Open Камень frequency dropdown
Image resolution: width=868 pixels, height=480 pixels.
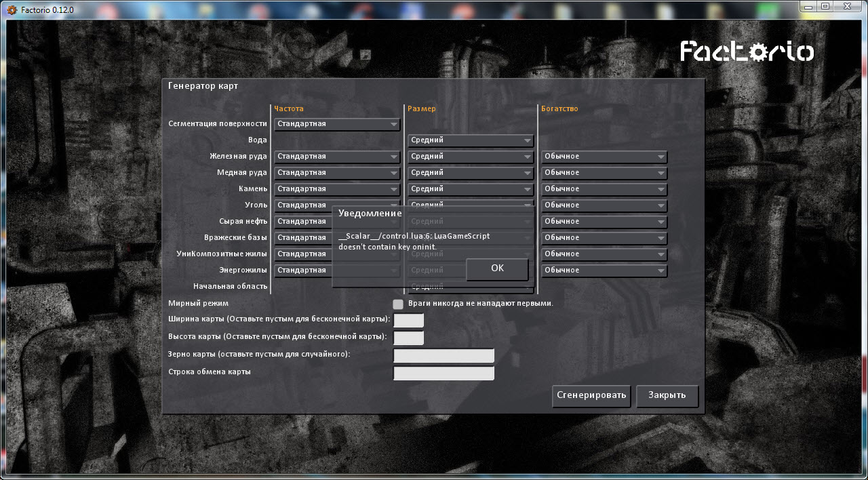point(337,189)
